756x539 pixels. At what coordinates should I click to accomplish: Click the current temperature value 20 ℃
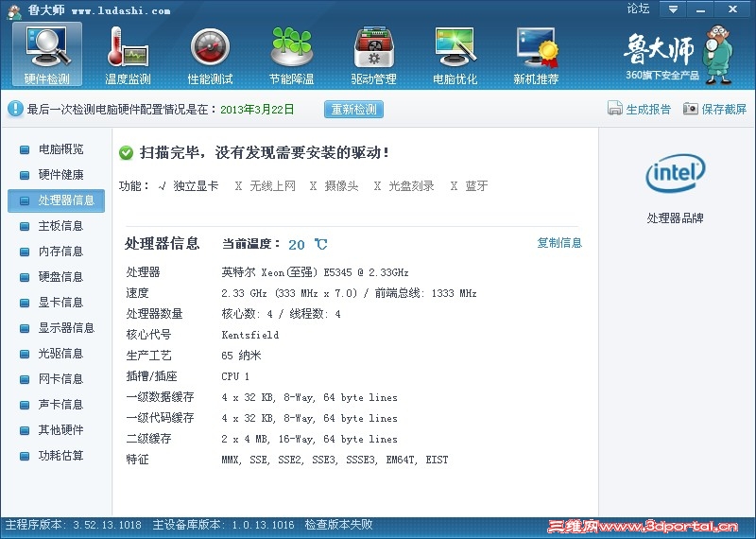tap(308, 245)
